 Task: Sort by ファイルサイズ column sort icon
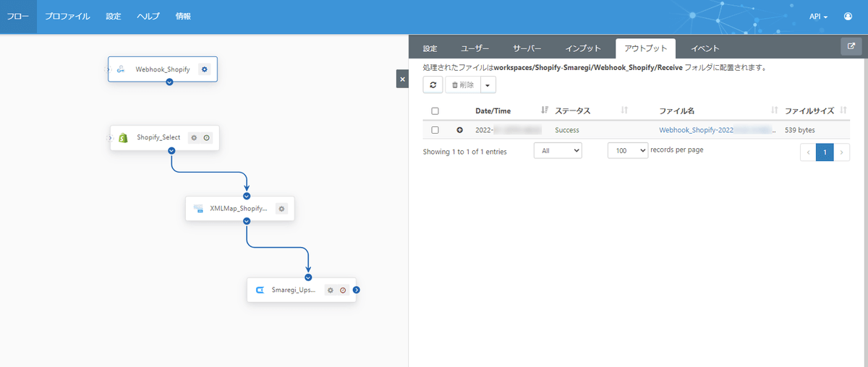[843, 111]
